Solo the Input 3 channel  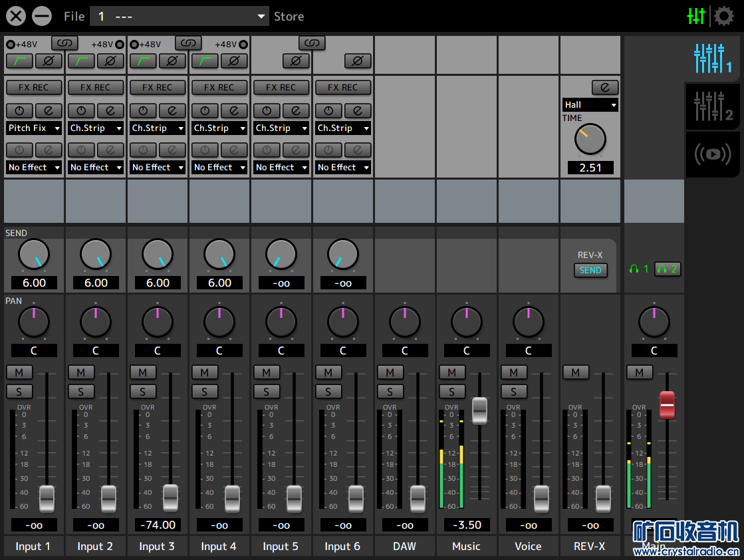tap(143, 392)
